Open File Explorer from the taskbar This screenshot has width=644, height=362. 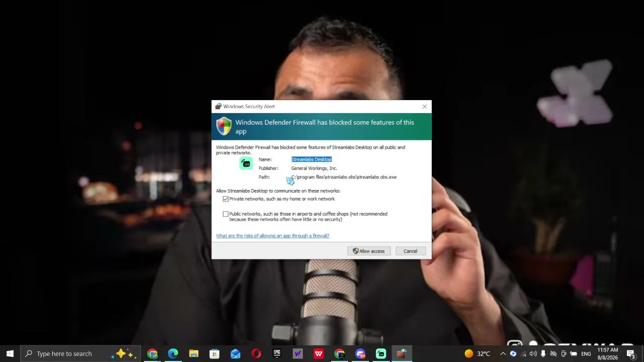click(194, 353)
